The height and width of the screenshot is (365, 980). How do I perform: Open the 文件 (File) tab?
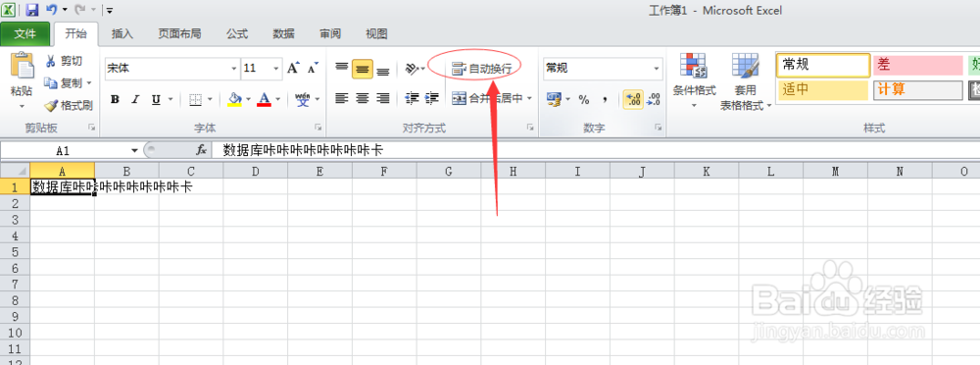pyautogui.click(x=25, y=33)
